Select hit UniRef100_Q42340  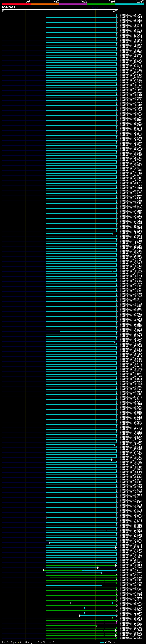131,65
